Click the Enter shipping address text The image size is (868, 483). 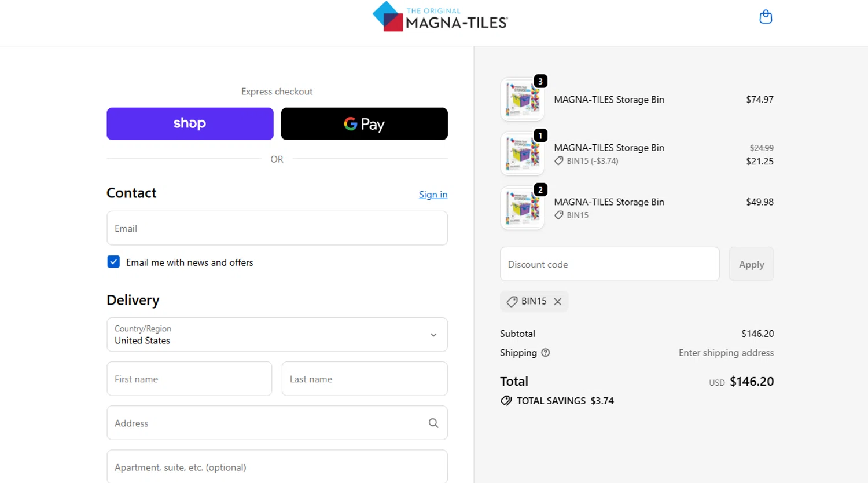click(x=726, y=353)
